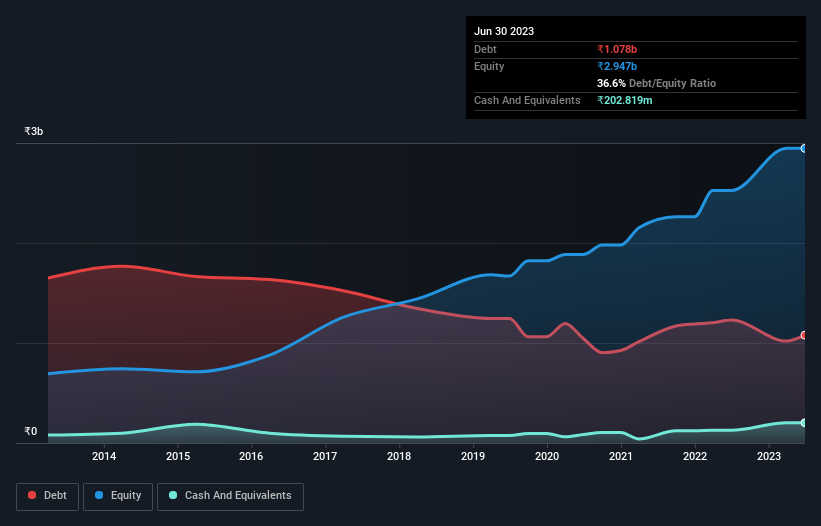Select the 2017 x-axis label

(325, 456)
